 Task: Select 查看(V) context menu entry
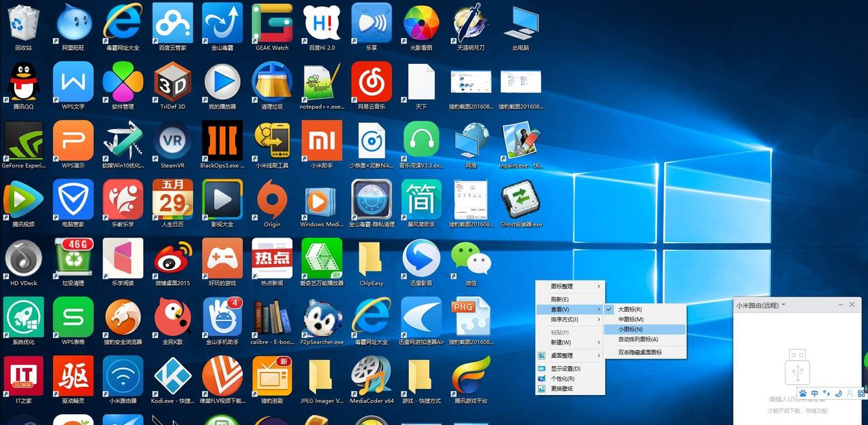(569, 310)
